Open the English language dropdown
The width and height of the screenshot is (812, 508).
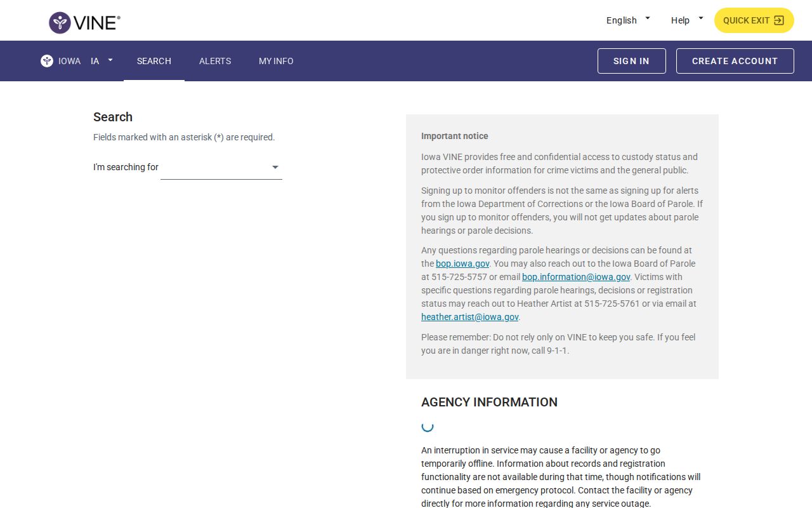tap(628, 20)
